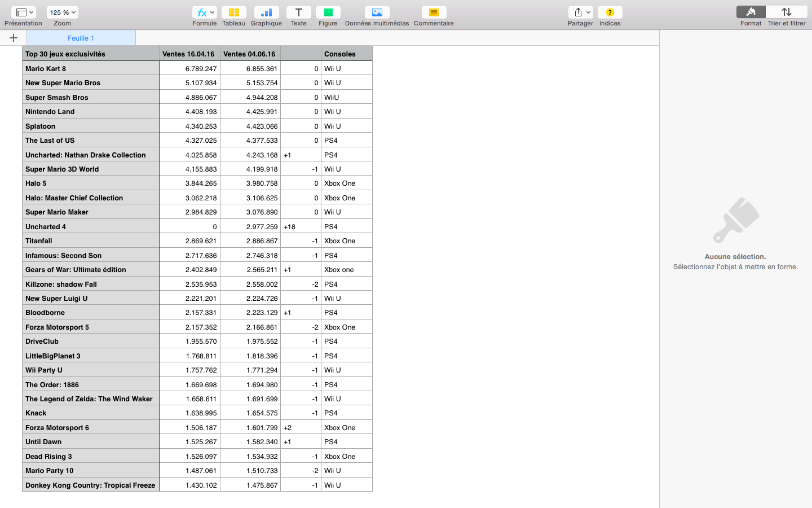This screenshot has height=508, width=812.
Task: Select Halo: Master Chief Collection cell
Action: pos(91,198)
